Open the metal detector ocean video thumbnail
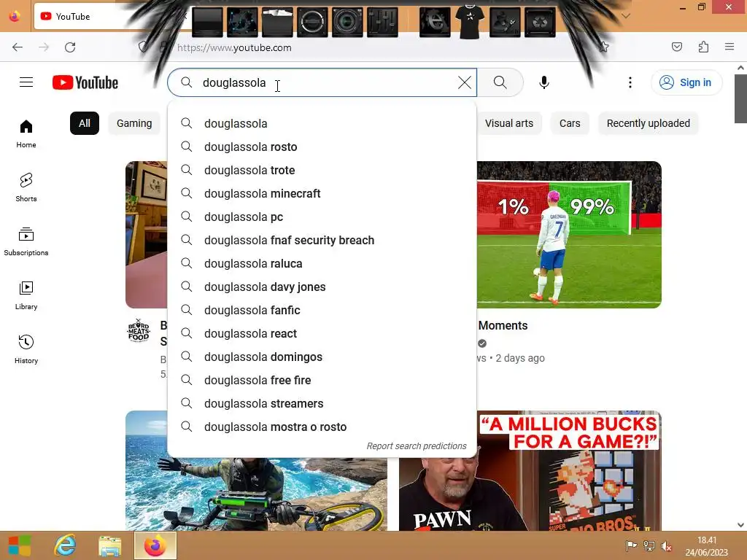This screenshot has height=560, width=747. [x=256, y=494]
